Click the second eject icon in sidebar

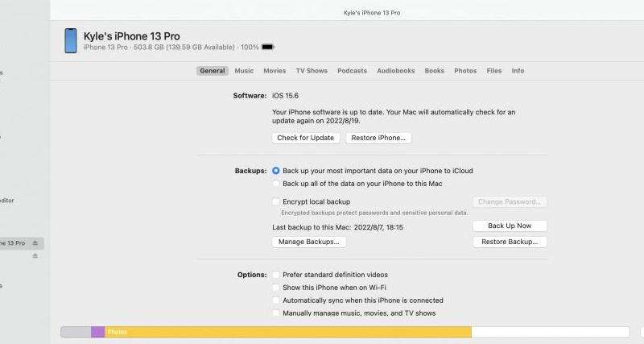coord(35,256)
